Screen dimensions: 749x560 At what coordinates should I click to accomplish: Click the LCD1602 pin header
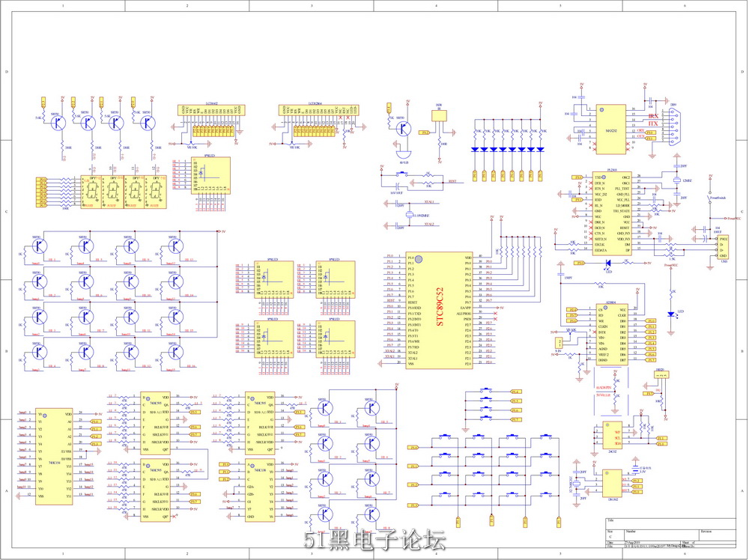point(211,110)
